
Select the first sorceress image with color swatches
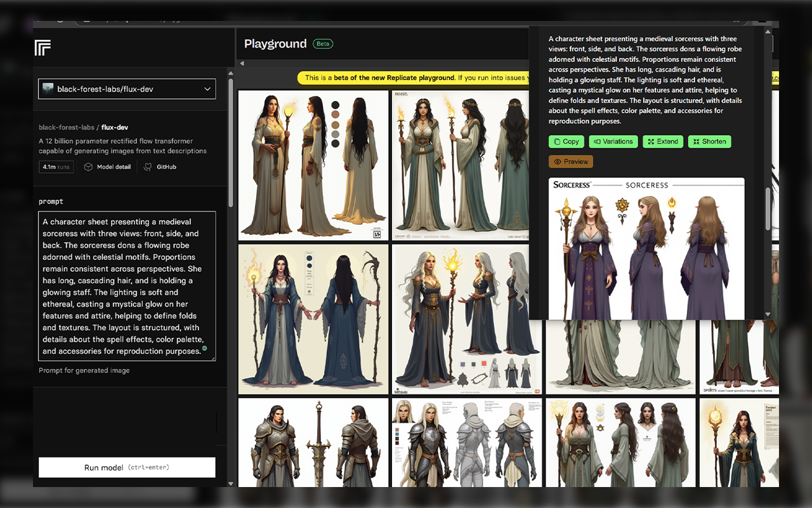313,165
